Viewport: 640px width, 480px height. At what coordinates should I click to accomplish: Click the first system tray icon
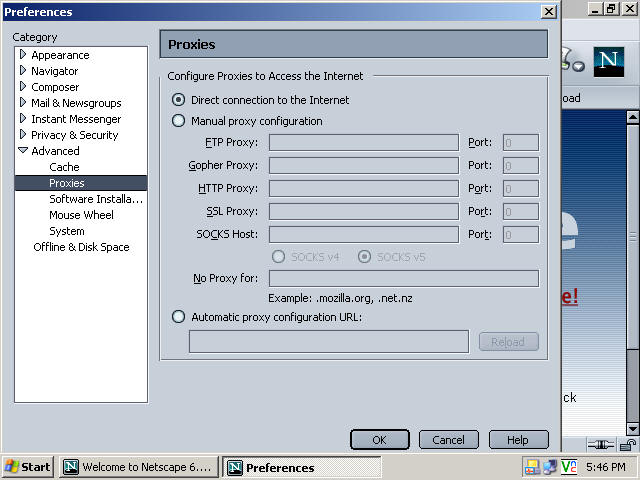532,467
